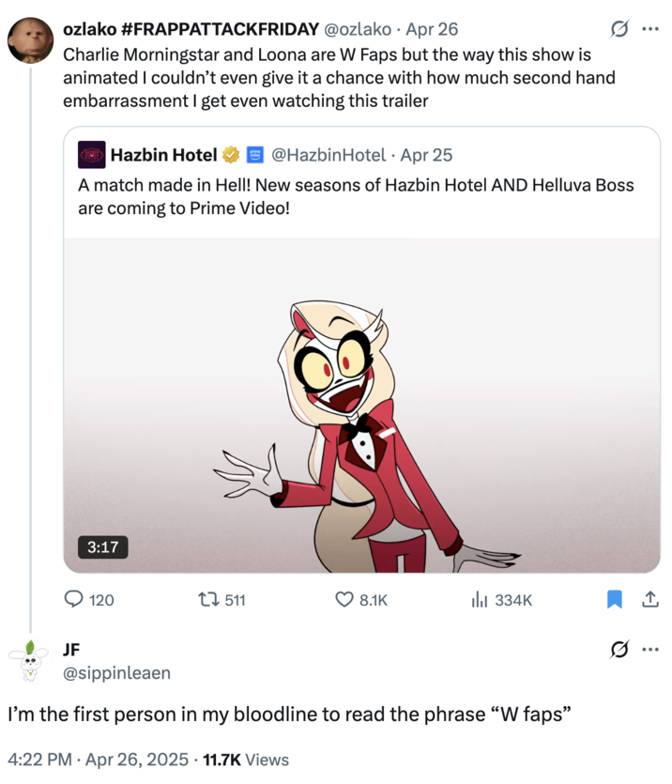Open the @ozlako handle link

click(x=358, y=29)
